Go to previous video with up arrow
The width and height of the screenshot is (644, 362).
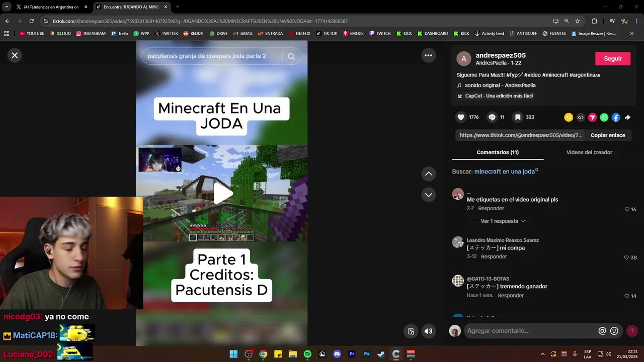(x=429, y=174)
